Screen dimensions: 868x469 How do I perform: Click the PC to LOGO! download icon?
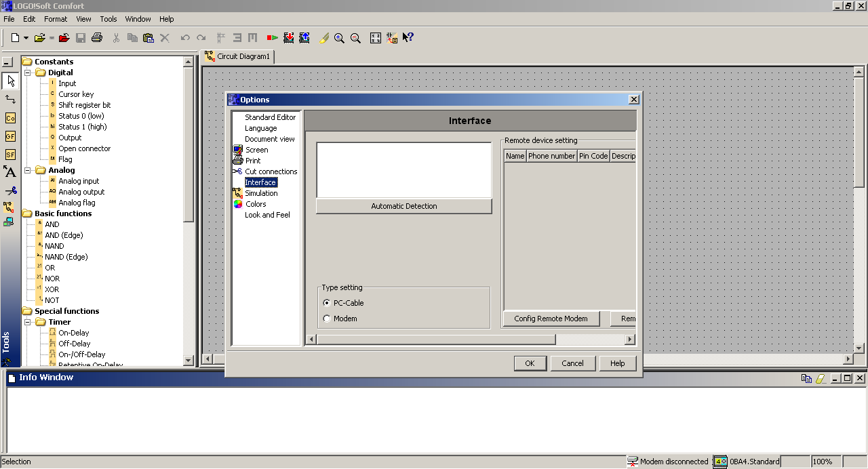[x=289, y=38]
